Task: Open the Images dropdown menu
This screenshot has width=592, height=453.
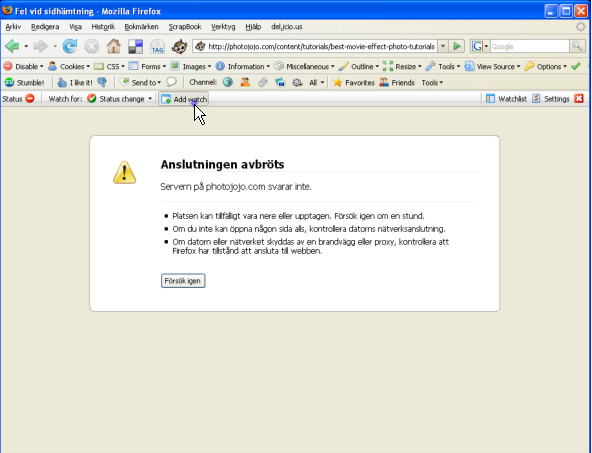Action: (x=191, y=66)
